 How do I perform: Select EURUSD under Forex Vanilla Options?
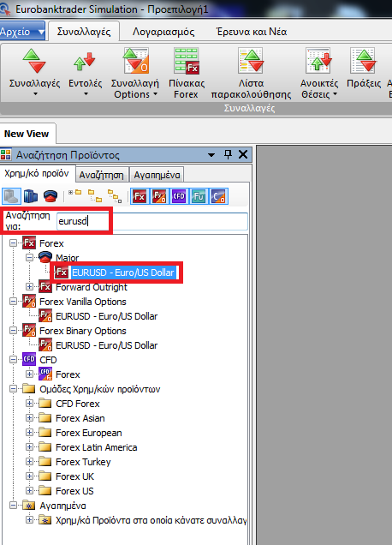[x=106, y=316]
